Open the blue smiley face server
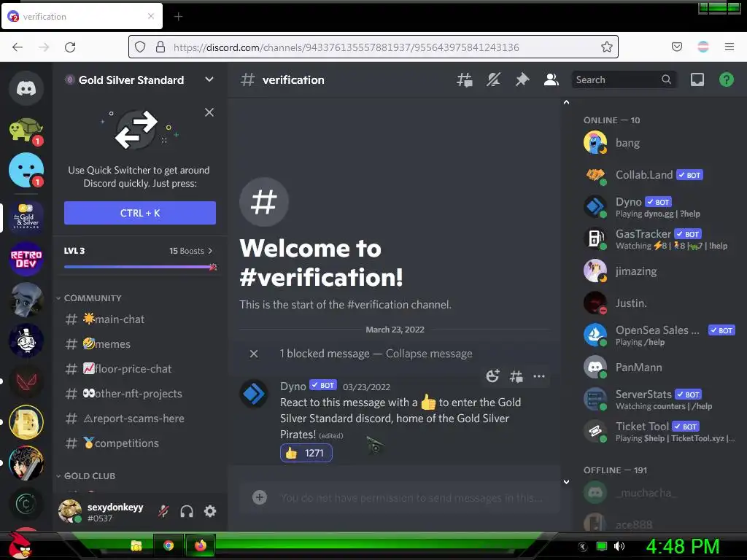Image resolution: width=747 pixels, height=560 pixels. point(26,170)
